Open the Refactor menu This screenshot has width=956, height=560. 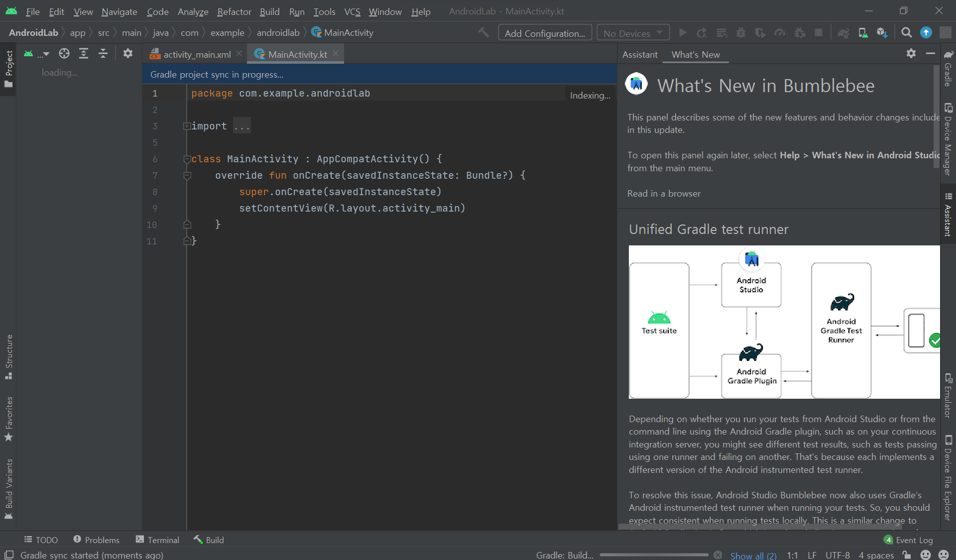click(x=234, y=11)
